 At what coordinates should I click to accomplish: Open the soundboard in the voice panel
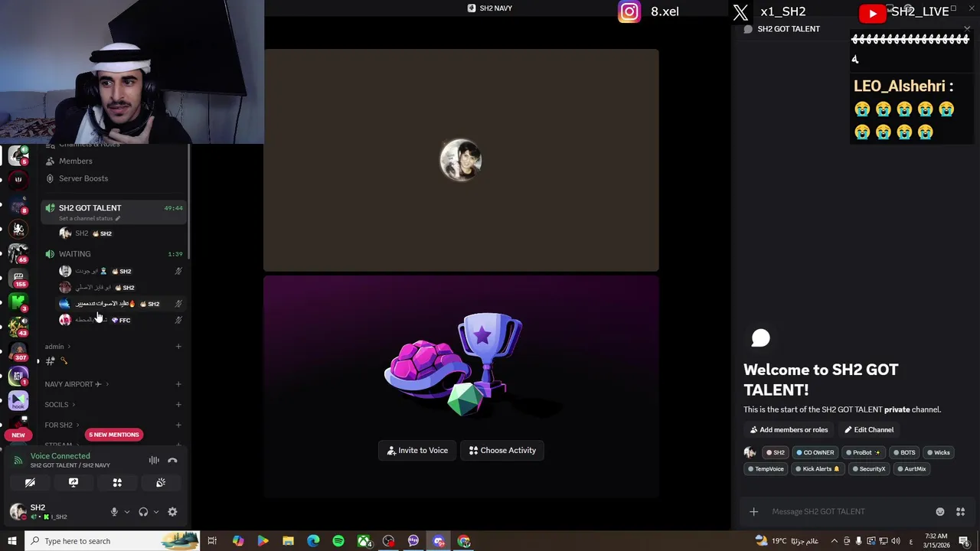tap(161, 483)
